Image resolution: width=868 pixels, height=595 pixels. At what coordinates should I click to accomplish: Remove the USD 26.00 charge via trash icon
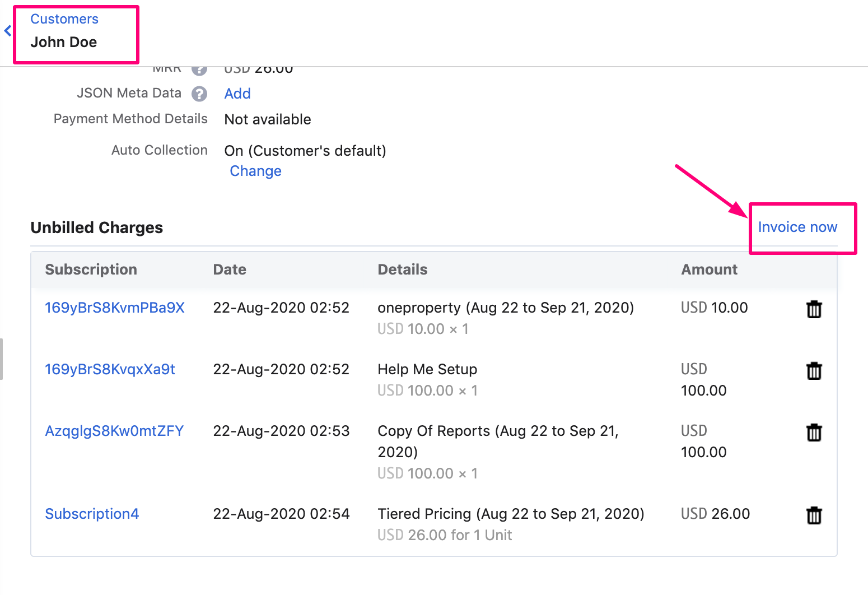pyautogui.click(x=814, y=515)
